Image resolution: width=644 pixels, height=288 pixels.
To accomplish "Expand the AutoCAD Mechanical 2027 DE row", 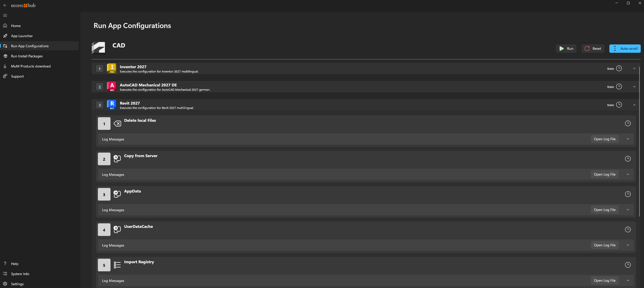I will [x=634, y=87].
